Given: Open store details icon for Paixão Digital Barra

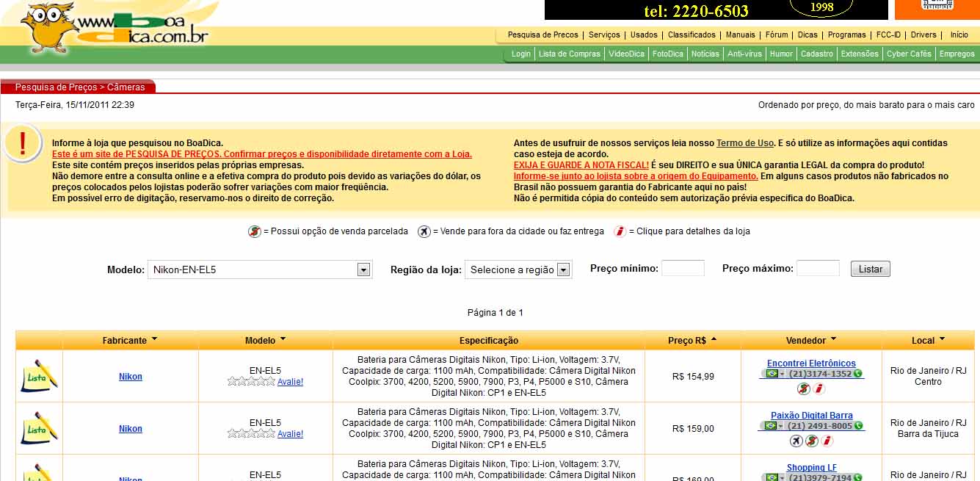Looking at the screenshot, I should tap(827, 441).
